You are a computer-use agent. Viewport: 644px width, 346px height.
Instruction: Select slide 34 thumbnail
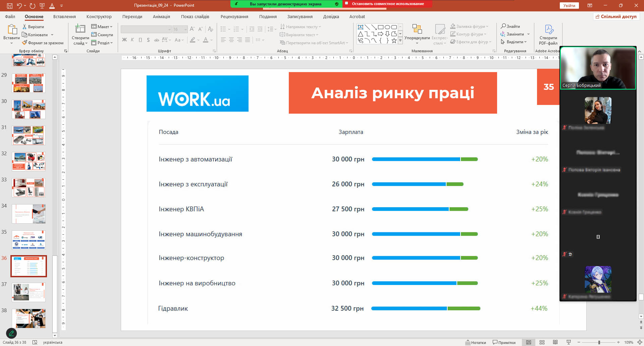pos(29,214)
